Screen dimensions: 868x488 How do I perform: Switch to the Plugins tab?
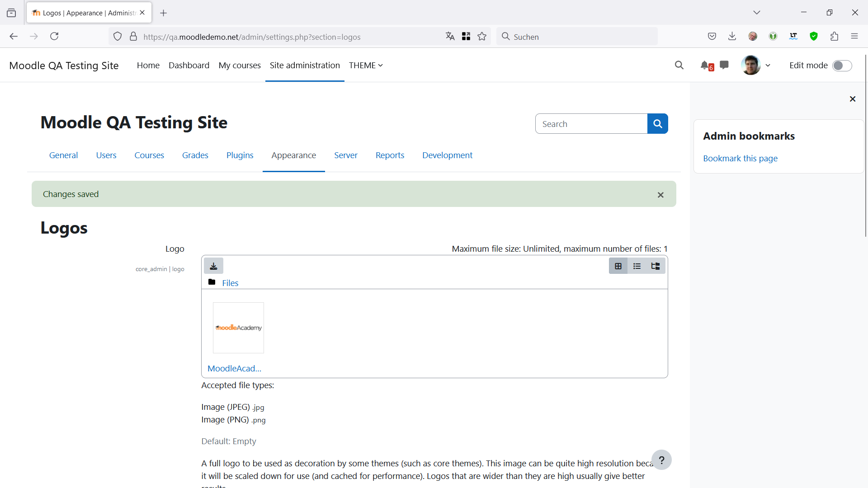(x=240, y=155)
